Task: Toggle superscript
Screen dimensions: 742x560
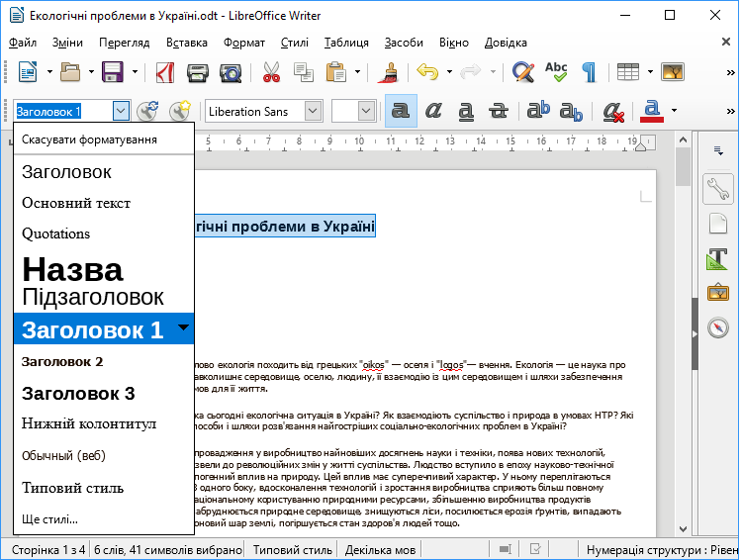Action: 538,111
